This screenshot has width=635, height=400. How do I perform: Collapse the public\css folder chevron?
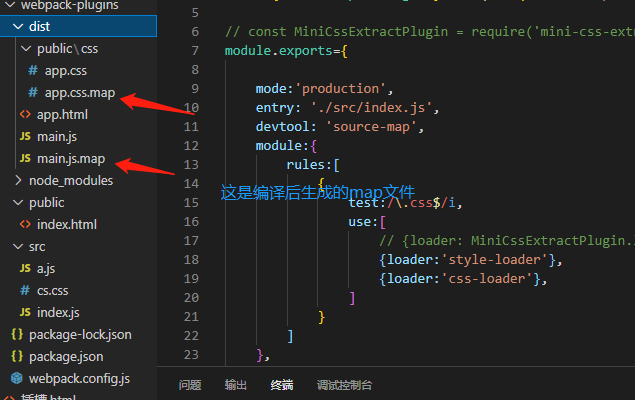coord(26,49)
